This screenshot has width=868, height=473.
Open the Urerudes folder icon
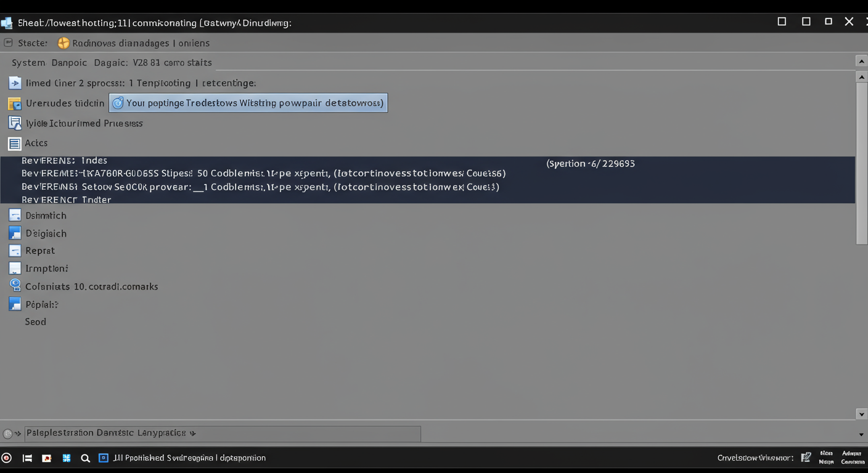pos(15,103)
